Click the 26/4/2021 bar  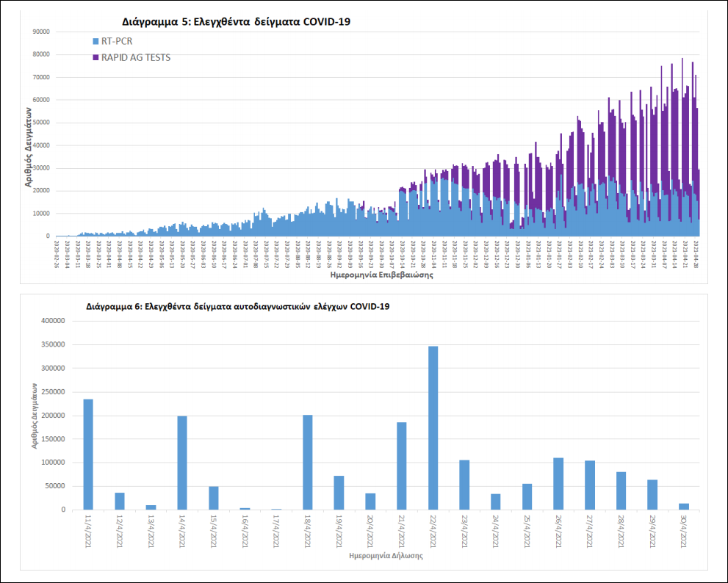click(x=558, y=483)
